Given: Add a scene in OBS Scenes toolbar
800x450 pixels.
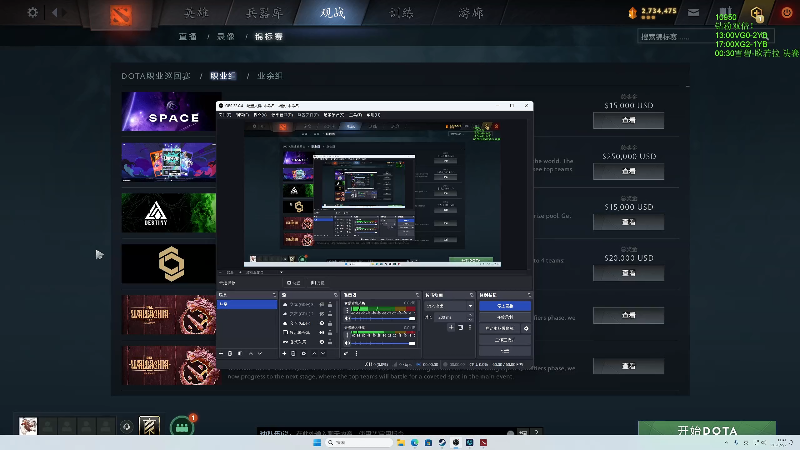Looking at the screenshot, I should (x=221, y=354).
